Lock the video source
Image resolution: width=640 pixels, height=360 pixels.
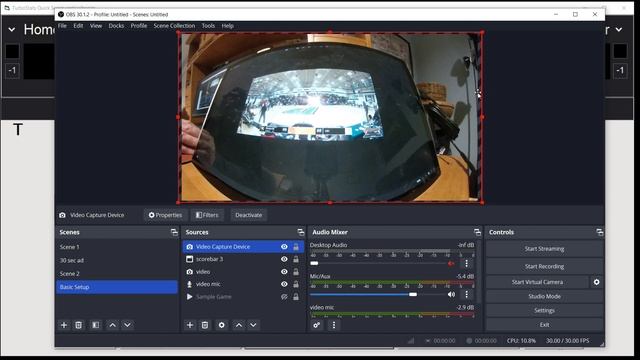[x=296, y=272]
